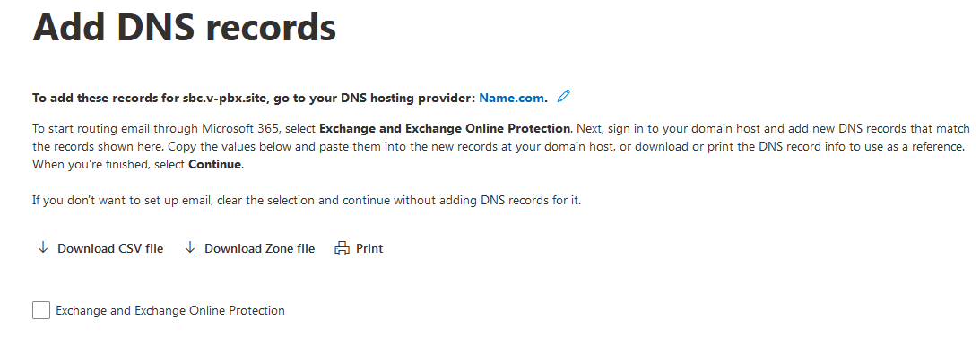980x337 pixels.
Task: Click the pencil edit icon beside Name.com
Action: (564, 96)
